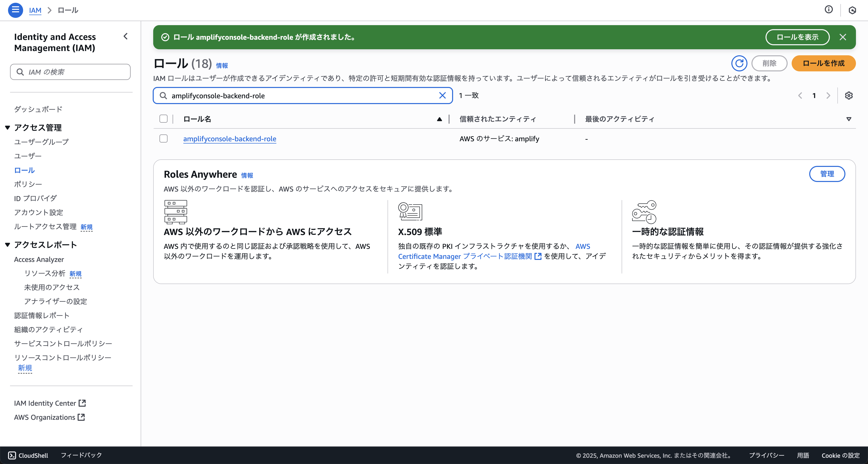Click the success checkmark icon in banner

click(165, 37)
